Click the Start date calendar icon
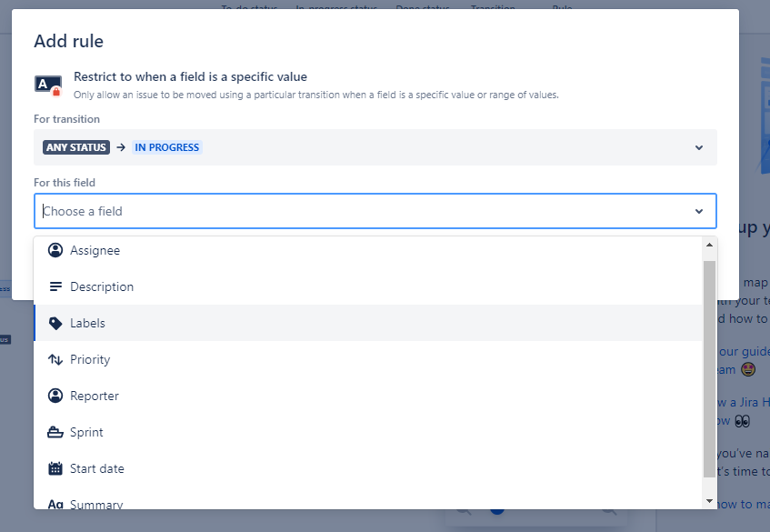Viewport: 770px width, 532px height. [55, 467]
